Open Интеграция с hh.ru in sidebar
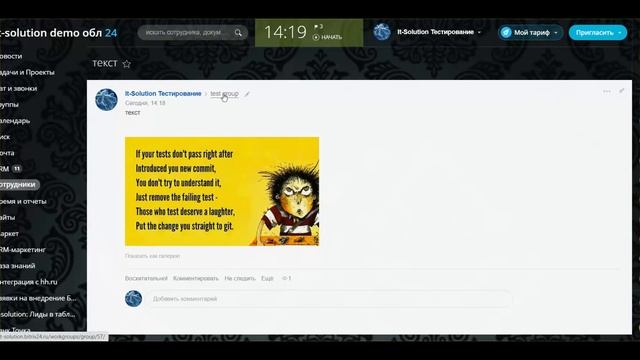The image size is (640, 360). [x=29, y=282]
